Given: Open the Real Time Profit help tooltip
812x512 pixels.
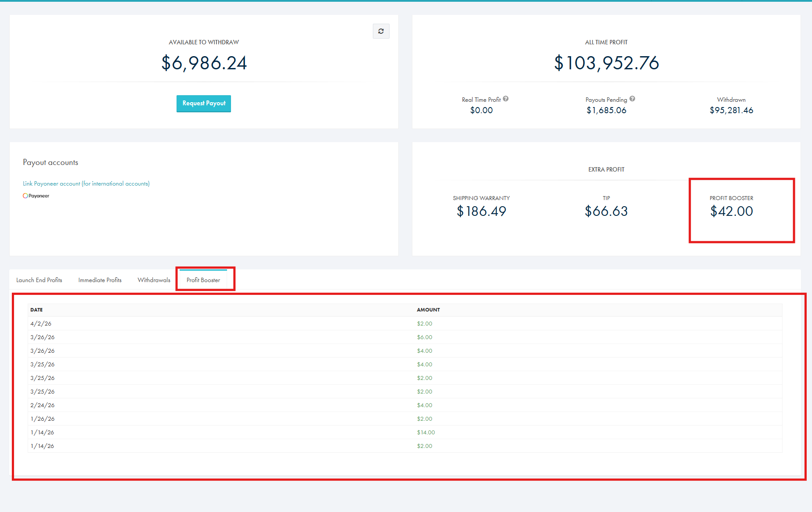Looking at the screenshot, I should (506, 99).
